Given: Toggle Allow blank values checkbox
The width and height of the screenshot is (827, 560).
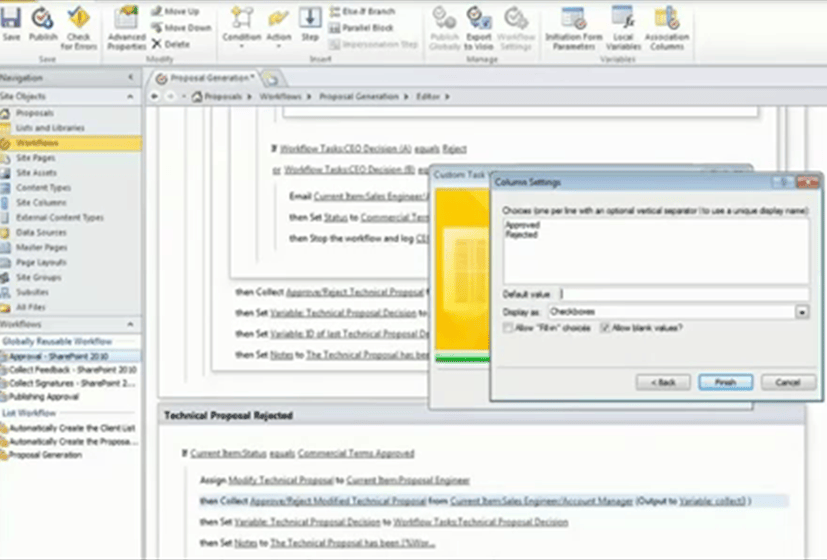Looking at the screenshot, I should pyautogui.click(x=605, y=328).
